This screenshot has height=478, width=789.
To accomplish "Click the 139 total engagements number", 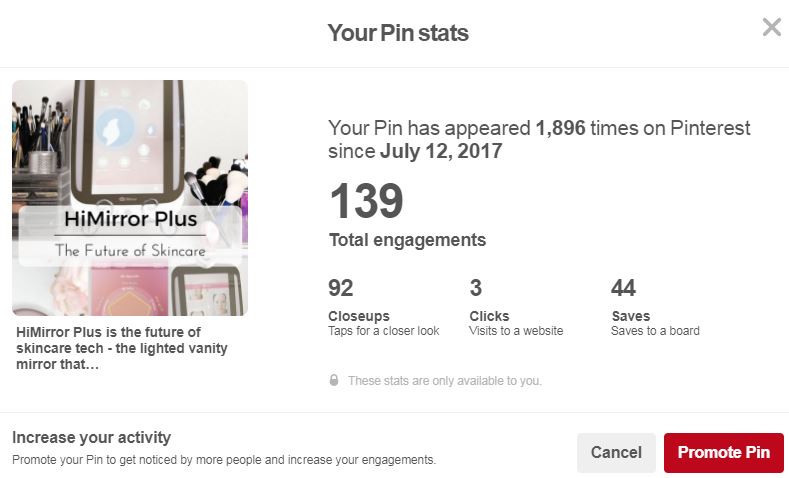I will [x=366, y=201].
